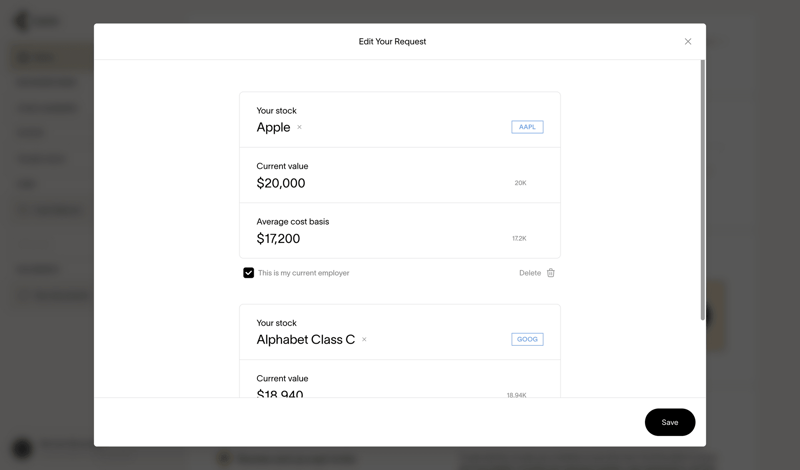Uncheck the current employer checkbox
The width and height of the screenshot is (800, 470).
249,273
